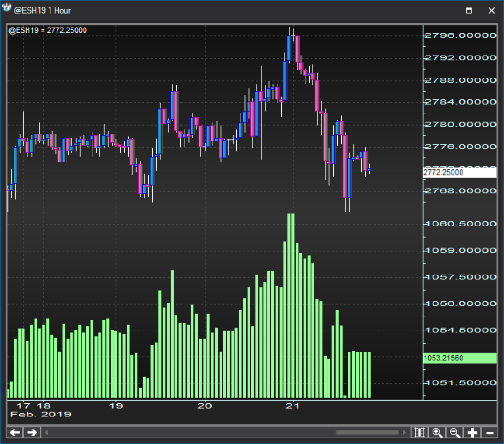Image resolution: width=504 pixels, height=444 pixels.
Task: Click the left arrow chart navigation button
Action: point(15,432)
